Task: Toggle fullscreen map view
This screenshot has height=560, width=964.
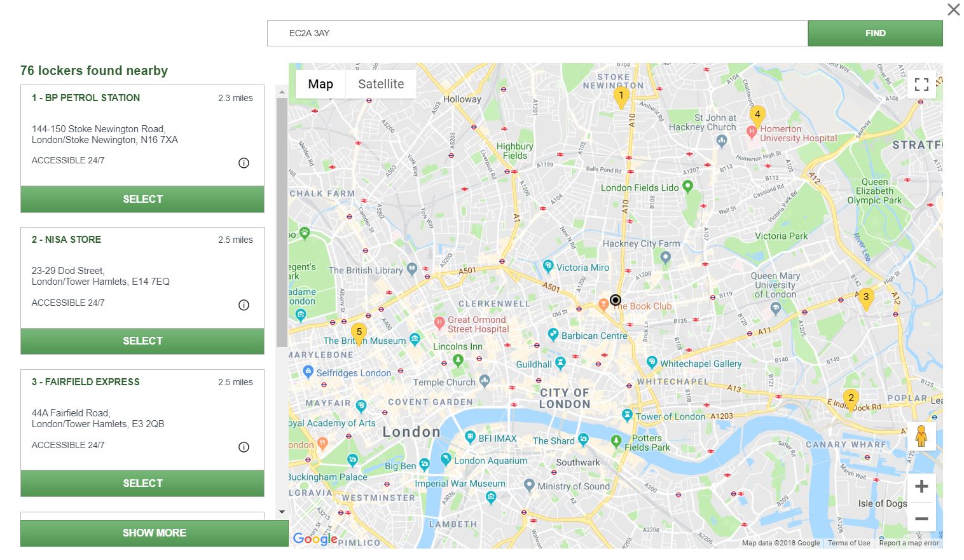Action: click(921, 84)
